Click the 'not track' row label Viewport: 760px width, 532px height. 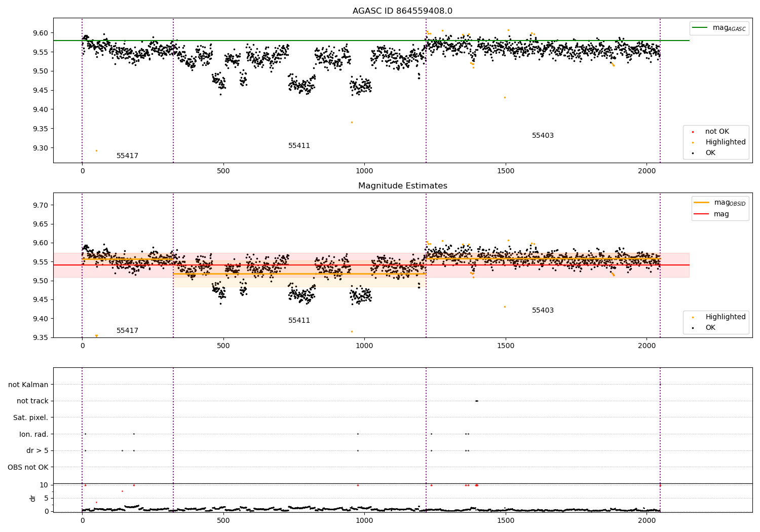pos(32,401)
